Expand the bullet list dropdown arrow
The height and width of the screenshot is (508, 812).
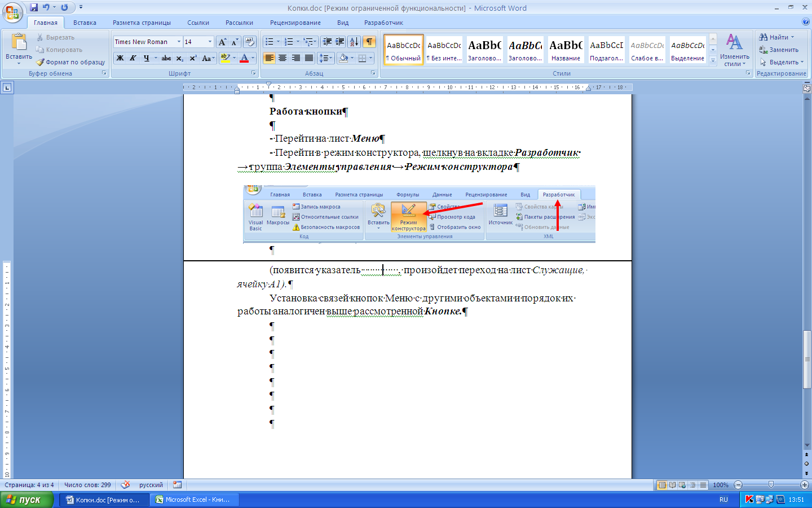[x=279, y=42]
